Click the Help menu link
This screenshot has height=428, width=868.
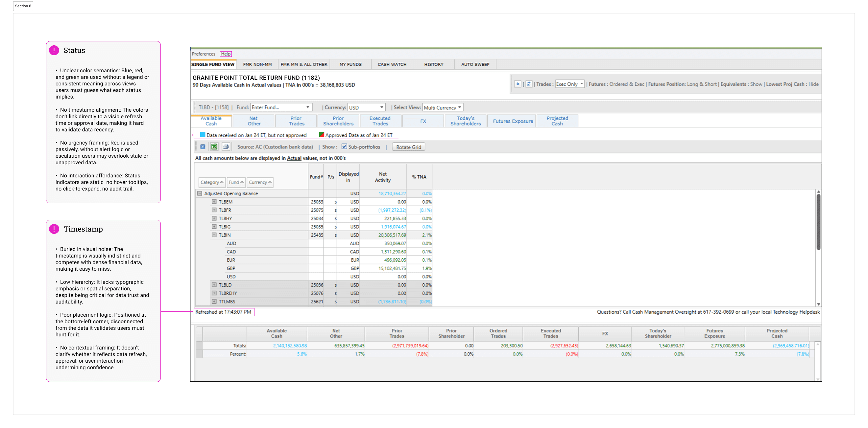pyautogui.click(x=226, y=54)
